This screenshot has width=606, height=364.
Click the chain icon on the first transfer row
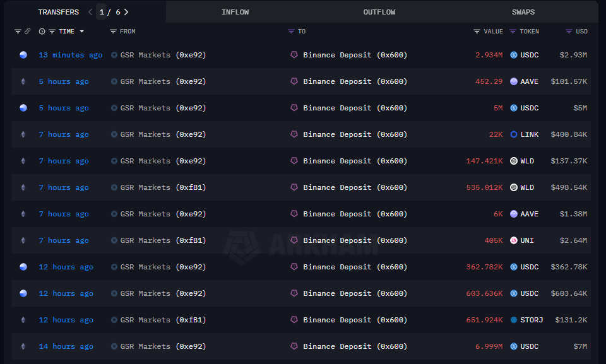point(23,55)
